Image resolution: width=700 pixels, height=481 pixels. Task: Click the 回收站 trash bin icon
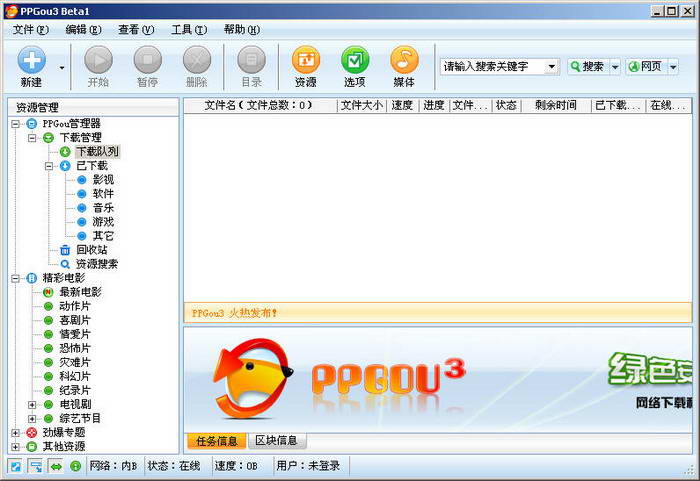tap(65, 250)
